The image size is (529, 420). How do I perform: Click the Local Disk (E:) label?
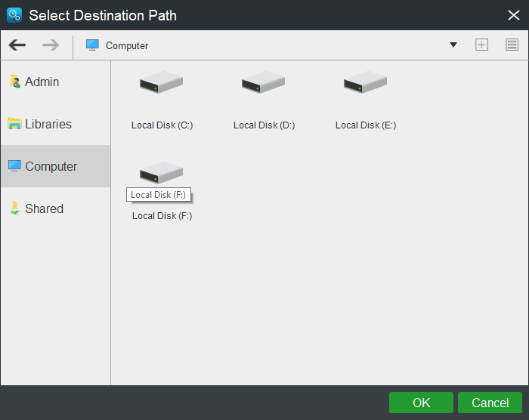[x=366, y=125]
